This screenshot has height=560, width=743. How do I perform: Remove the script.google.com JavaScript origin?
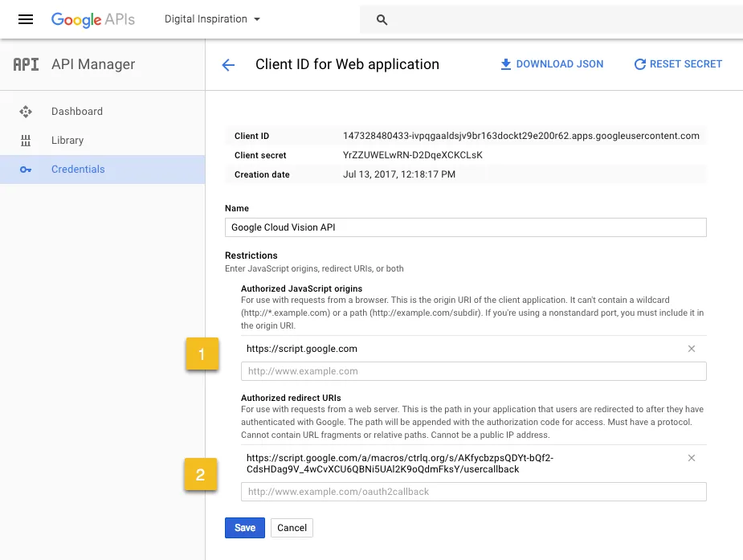[x=692, y=349]
